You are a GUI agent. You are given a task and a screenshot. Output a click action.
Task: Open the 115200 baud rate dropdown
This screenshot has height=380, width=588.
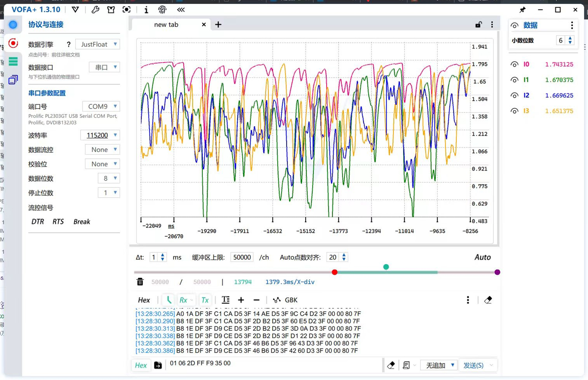tap(100, 135)
